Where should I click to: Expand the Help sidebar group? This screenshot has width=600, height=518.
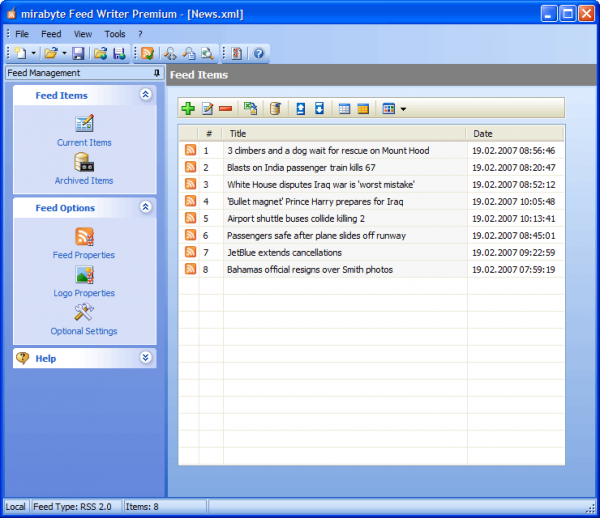click(x=145, y=358)
